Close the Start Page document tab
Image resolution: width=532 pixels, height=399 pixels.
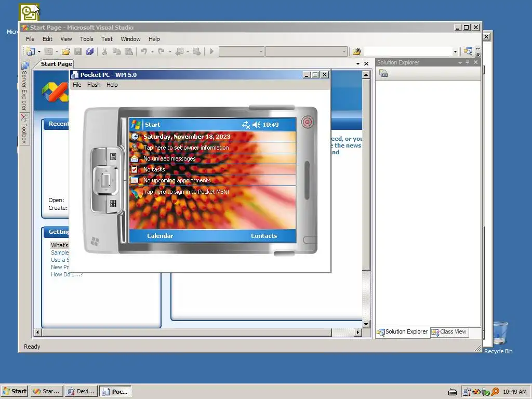click(x=366, y=63)
